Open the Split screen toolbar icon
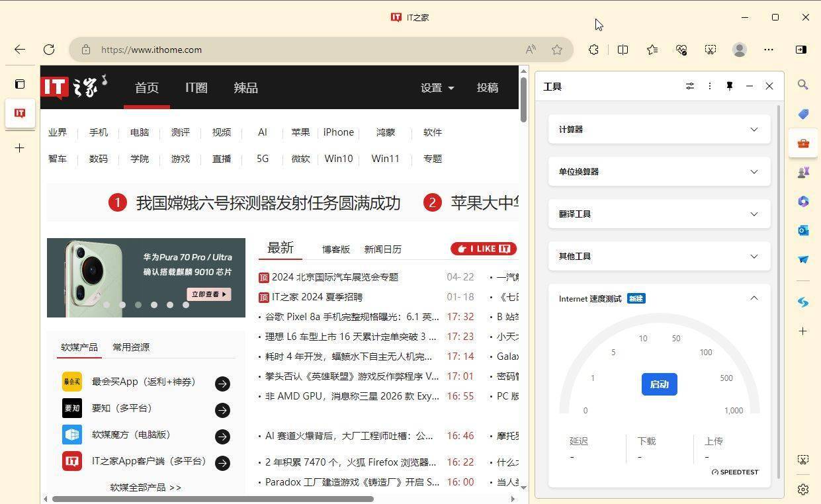 tap(623, 50)
